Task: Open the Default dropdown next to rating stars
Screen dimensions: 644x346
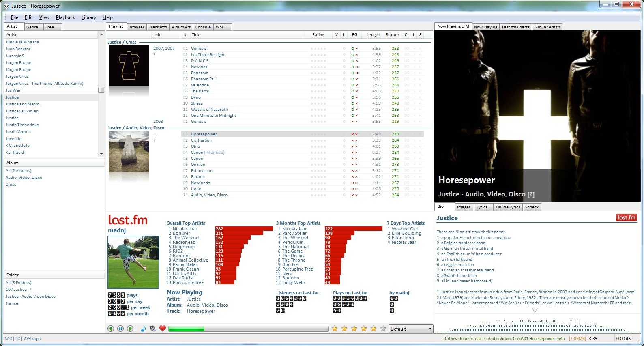Action: pyautogui.click(x=411, y=329)
